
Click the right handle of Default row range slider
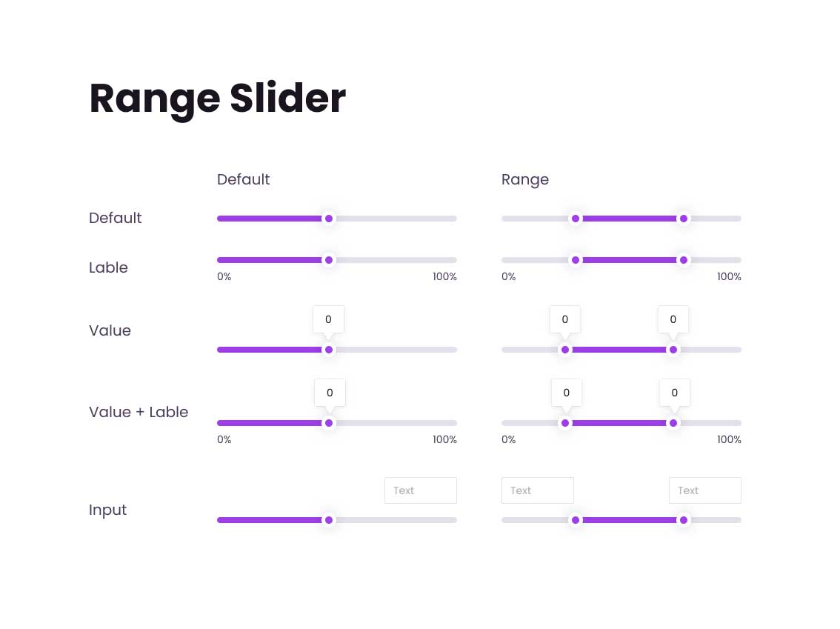[684, 219]
